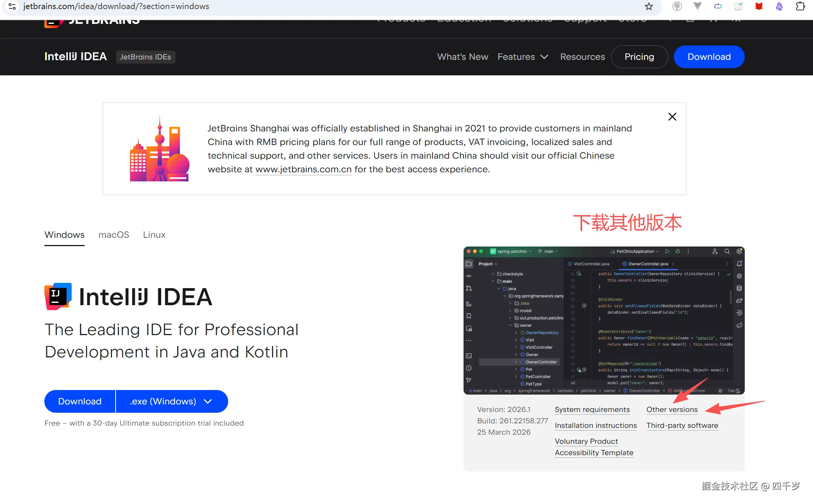Click the red cat extension icon
The height and width of the screenshot is (504, 813).
[x=759, y=6]
